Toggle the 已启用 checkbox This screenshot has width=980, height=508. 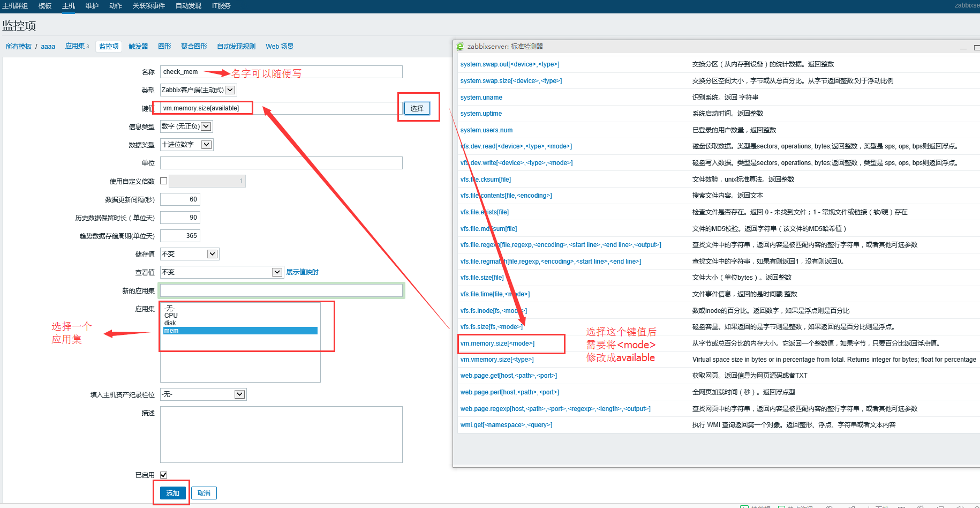coord(164,475)
